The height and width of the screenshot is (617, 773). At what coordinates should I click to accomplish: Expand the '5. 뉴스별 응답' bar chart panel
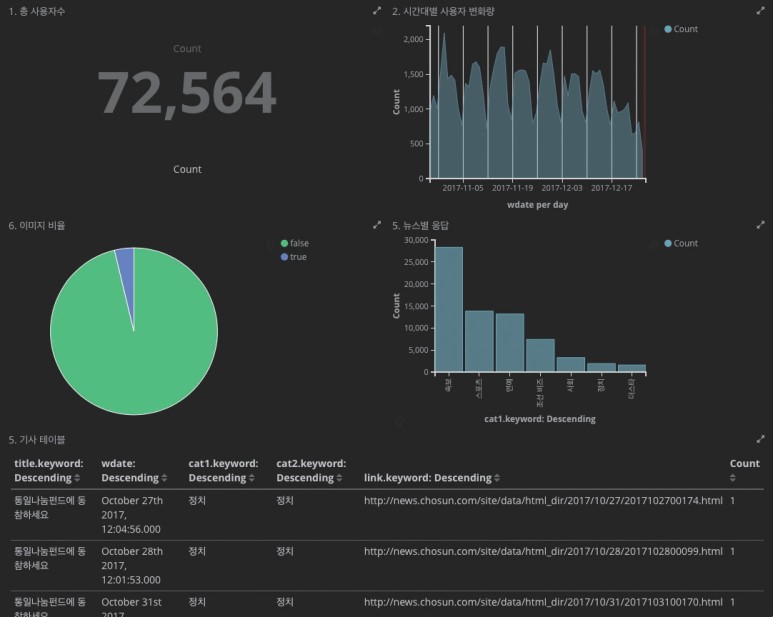(761, 226)
